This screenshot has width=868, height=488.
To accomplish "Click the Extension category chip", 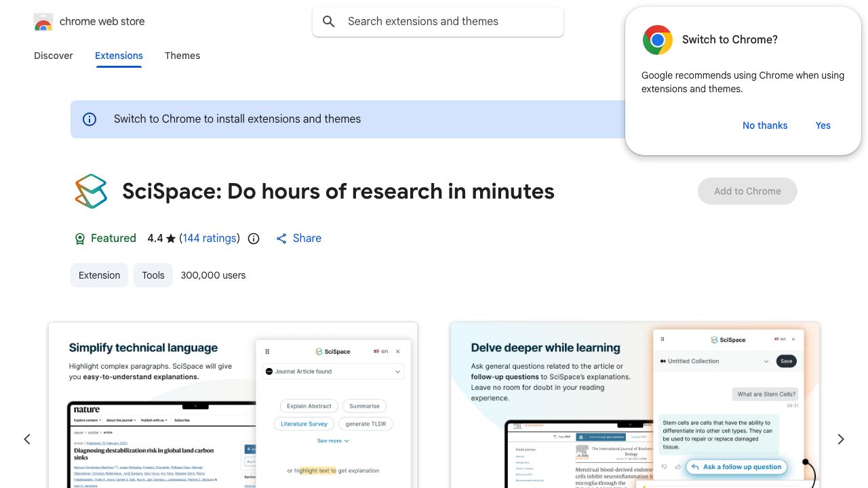I will 99,275.
